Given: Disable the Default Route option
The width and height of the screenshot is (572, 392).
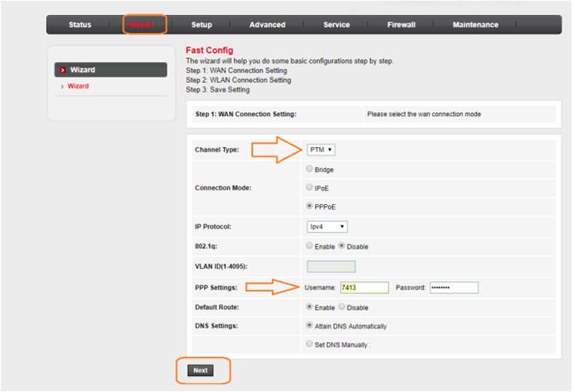Looking at the screenshot, I should tap(342, 308).
